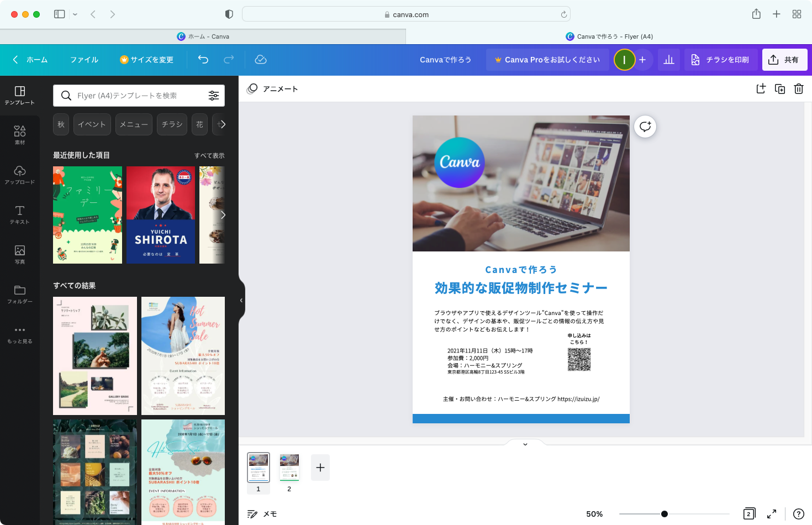Open the アップロード upload panel

[20, 175]
